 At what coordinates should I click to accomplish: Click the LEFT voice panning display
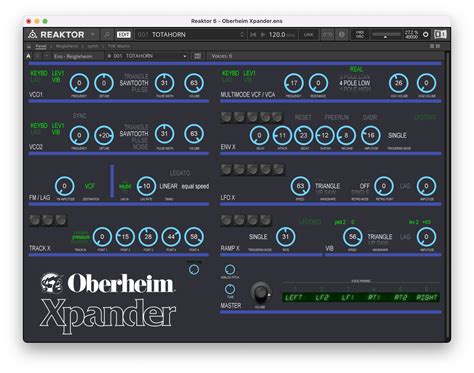click(x=293, y=297)
